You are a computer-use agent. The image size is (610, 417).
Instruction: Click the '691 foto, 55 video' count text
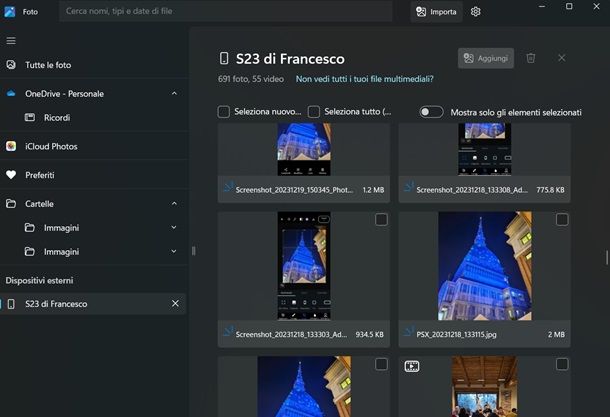point(251,79)
